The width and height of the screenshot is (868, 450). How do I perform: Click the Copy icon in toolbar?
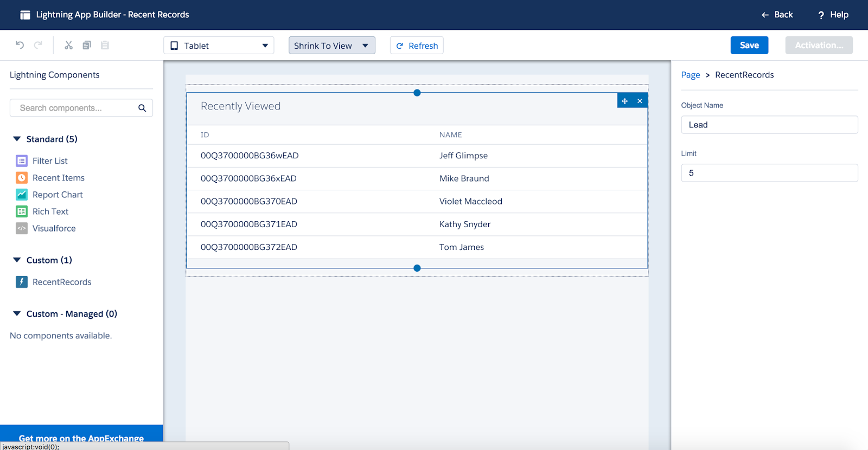point(87,45)
